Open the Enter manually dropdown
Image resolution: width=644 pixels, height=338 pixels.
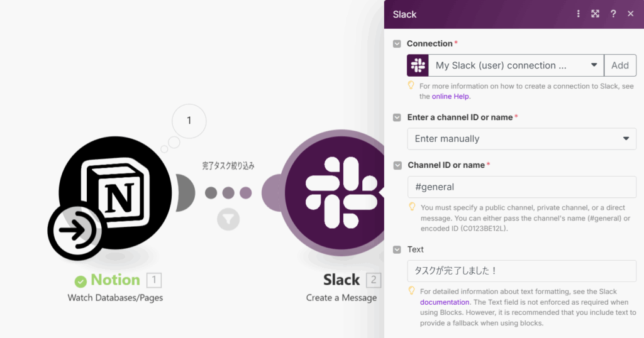[x=521, y=139]
